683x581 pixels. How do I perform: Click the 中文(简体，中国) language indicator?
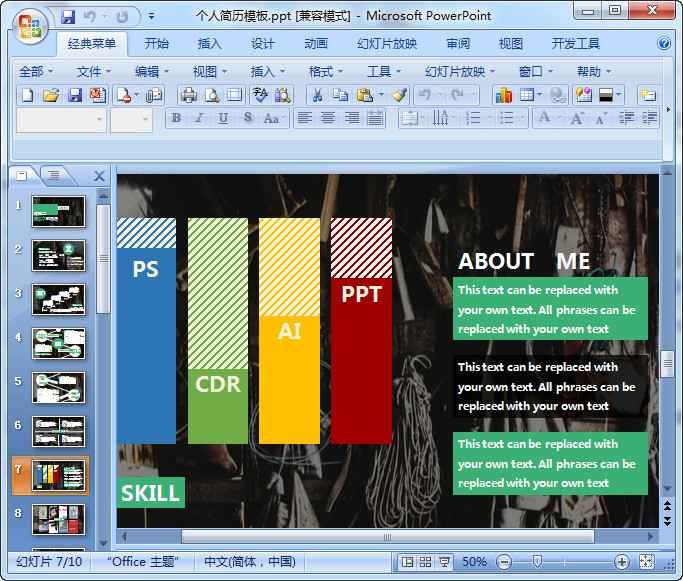point(250,562)
